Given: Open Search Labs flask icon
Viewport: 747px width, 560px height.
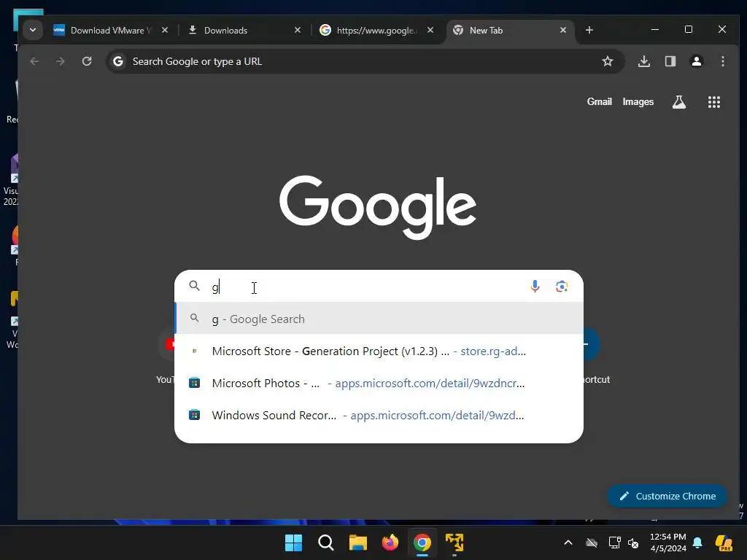Looking at the screenshot, I should (679, 102).
